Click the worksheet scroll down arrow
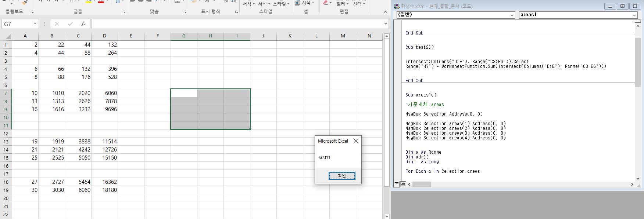 [386, 216]
